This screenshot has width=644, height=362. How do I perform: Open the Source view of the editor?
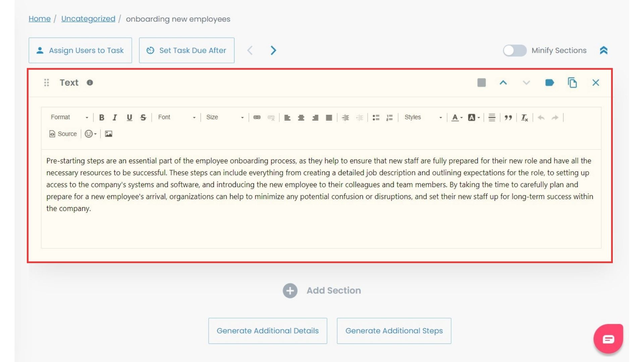(x=62, y=134)
